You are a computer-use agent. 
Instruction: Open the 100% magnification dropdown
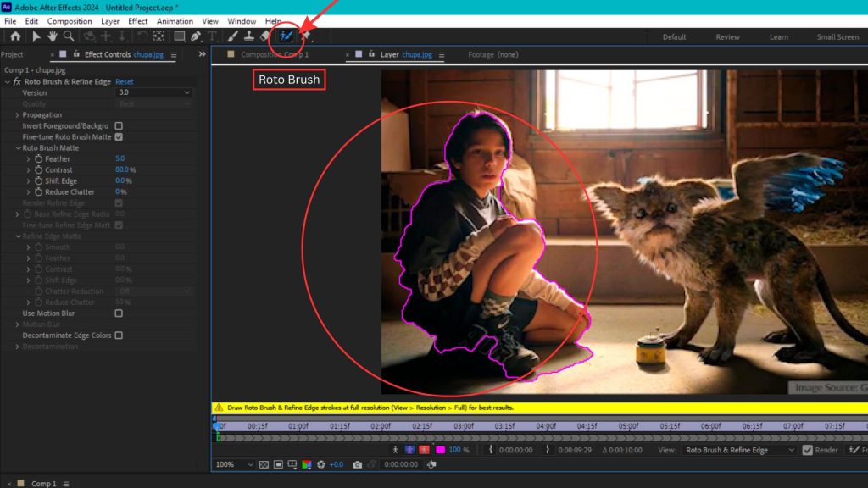pyautogui.click(x=234, y=465)
